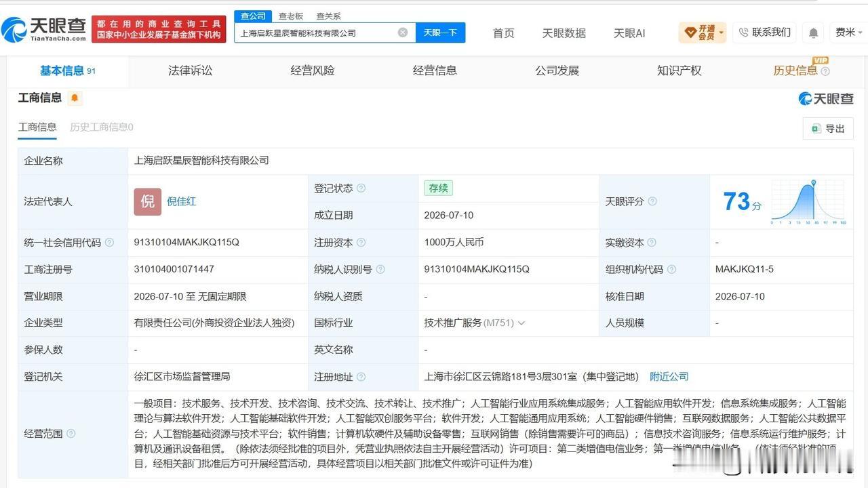Click help icon next to 历史信息 tab
The image size is (868, 488).
pos(825,71)
